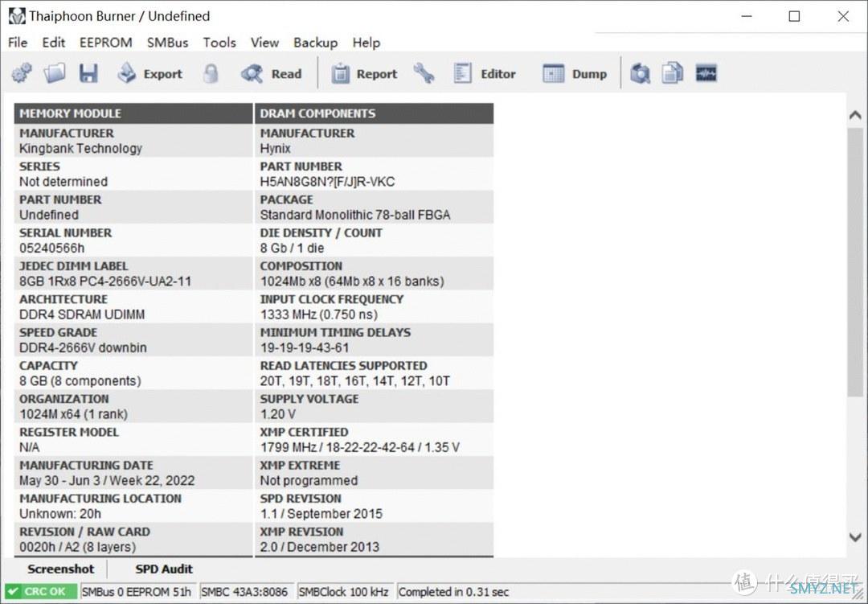Image resolution: width=868 pixels, height=604 pixels.
Task: Click the Dump toolbar button
Action: point(575,73)
